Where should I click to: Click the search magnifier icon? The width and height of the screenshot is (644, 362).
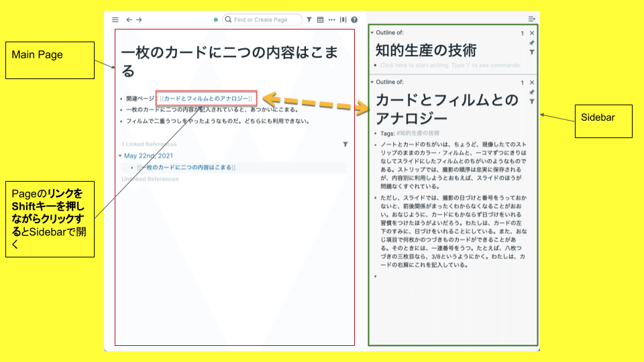click(x=228, y=19)
